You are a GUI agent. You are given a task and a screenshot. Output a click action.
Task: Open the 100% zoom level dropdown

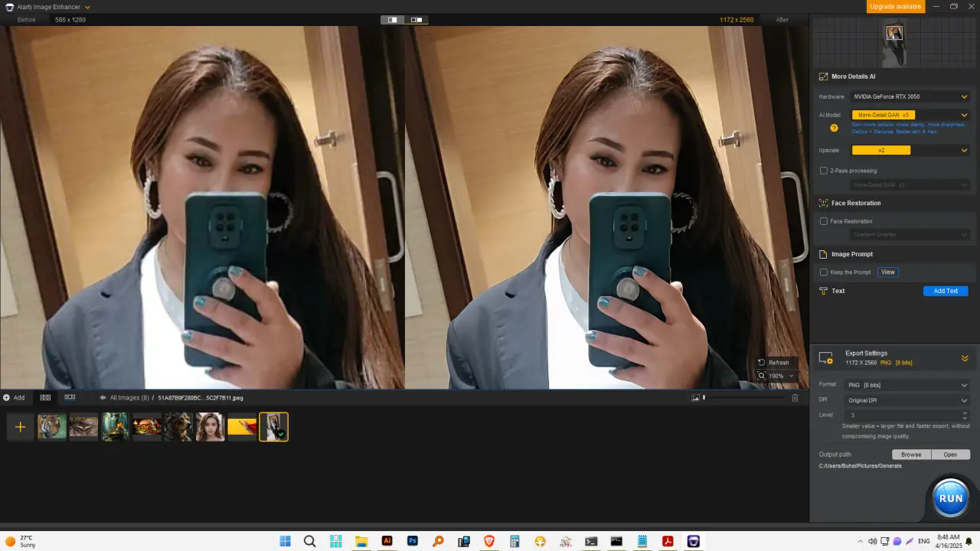click(x=776, y=376)
